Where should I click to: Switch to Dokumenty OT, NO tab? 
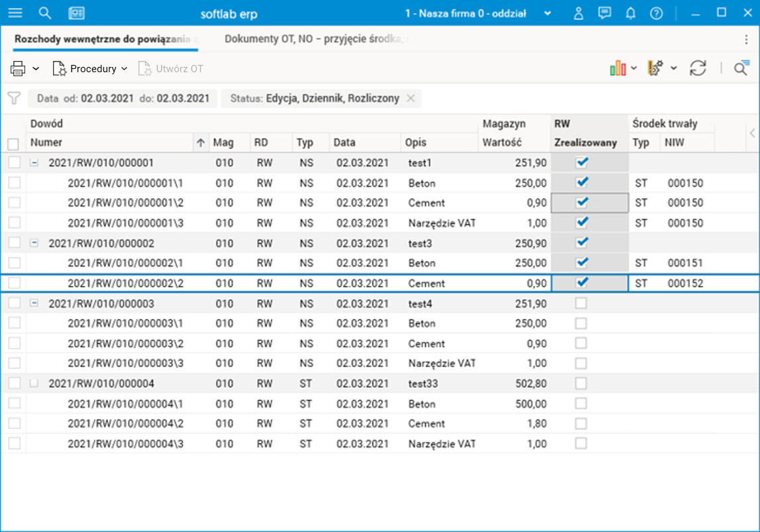point(314,39)
